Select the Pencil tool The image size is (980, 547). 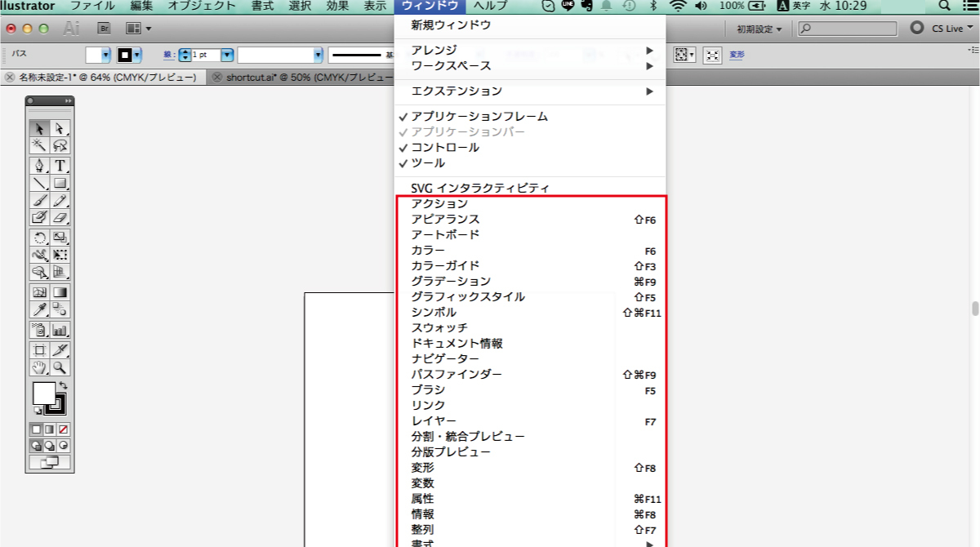[60, 200]
